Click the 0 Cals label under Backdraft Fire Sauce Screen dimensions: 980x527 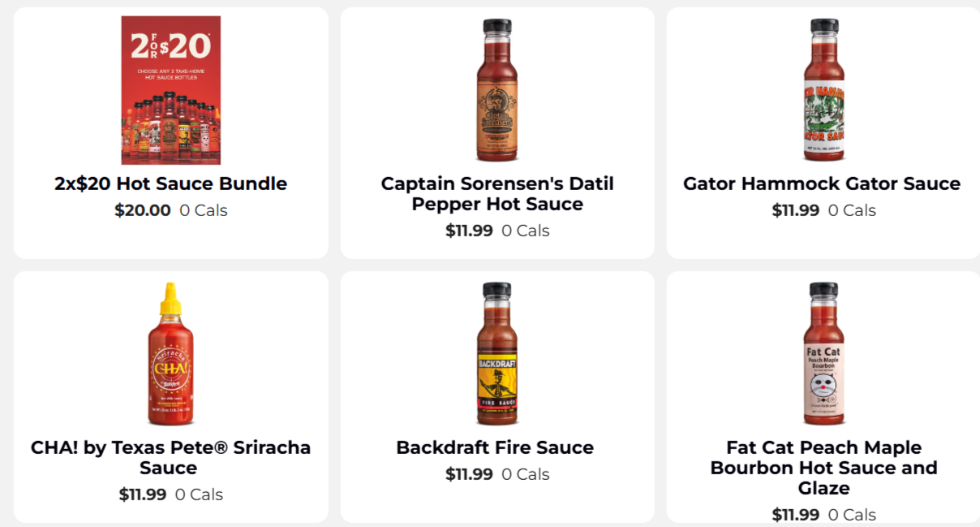(x=526, y=474)
